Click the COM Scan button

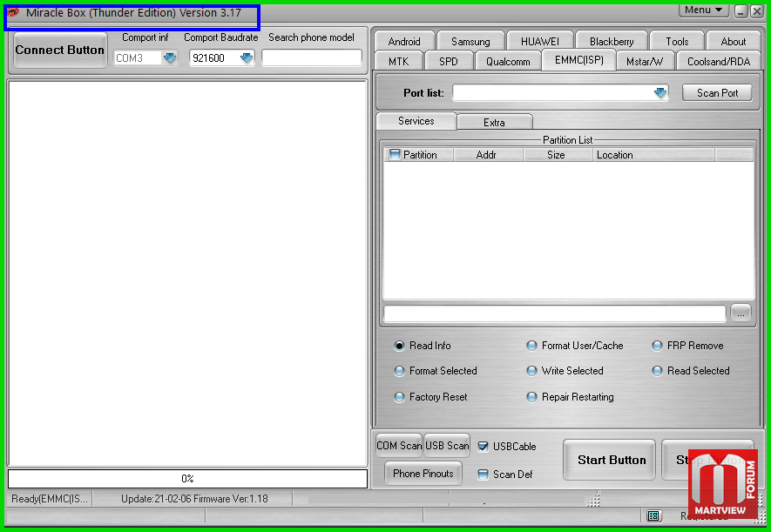[x=399, y=446]
